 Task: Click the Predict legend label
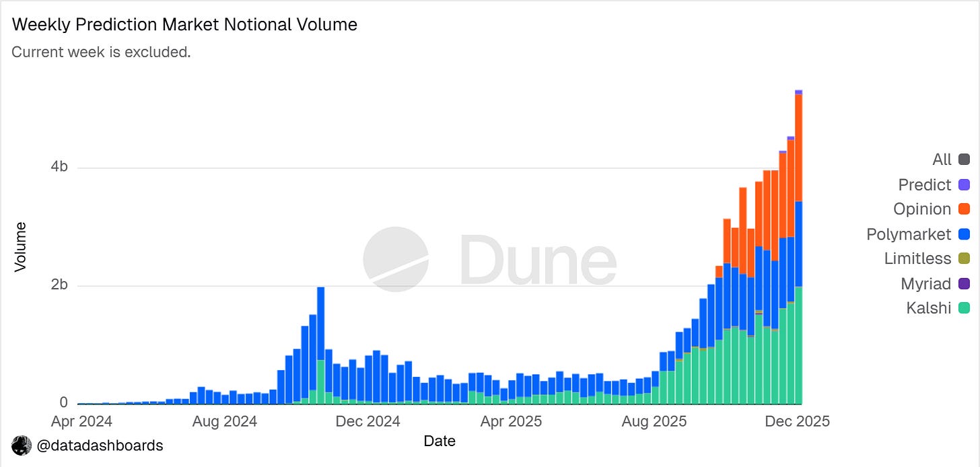pyautogui.click(x=925, y=184)
